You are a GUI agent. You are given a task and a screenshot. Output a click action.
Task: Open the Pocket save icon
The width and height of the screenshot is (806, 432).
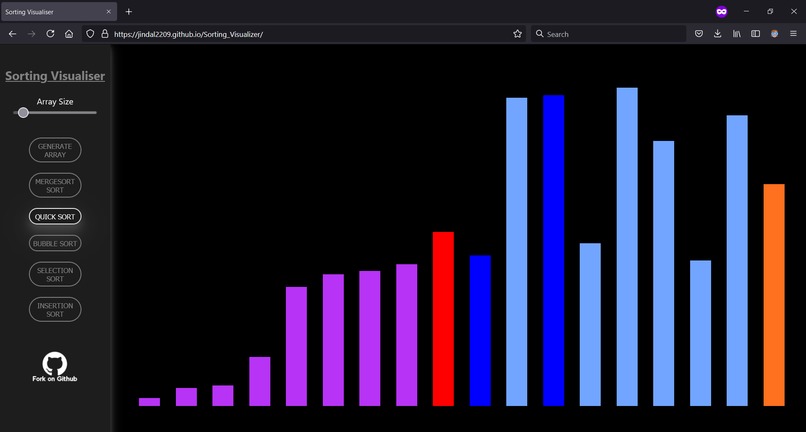pos(699,34)
